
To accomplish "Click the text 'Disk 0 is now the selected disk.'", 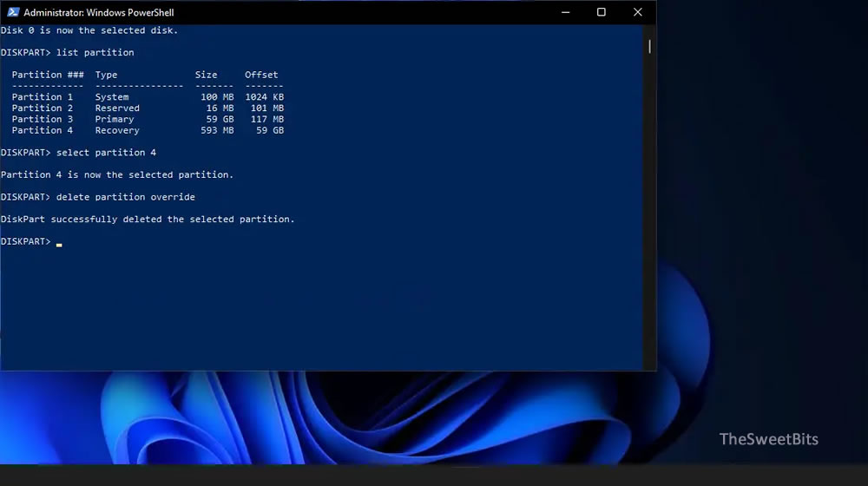I will pos(89,30).
